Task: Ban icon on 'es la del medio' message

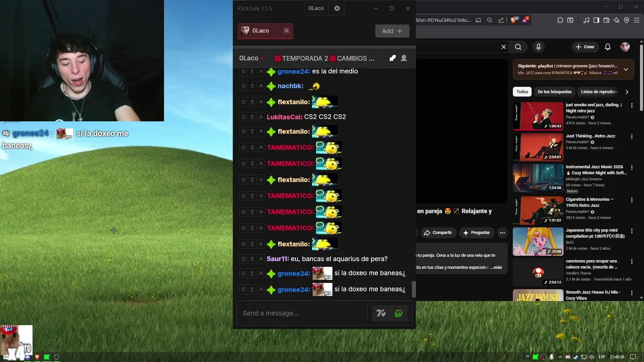Action: pos(243,71)
